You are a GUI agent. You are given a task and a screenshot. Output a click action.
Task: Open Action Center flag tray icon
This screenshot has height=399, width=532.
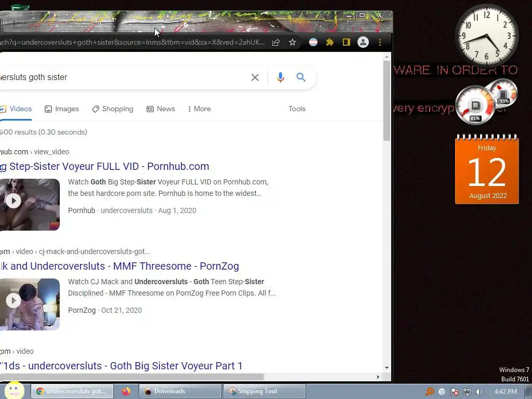(454, 392)
